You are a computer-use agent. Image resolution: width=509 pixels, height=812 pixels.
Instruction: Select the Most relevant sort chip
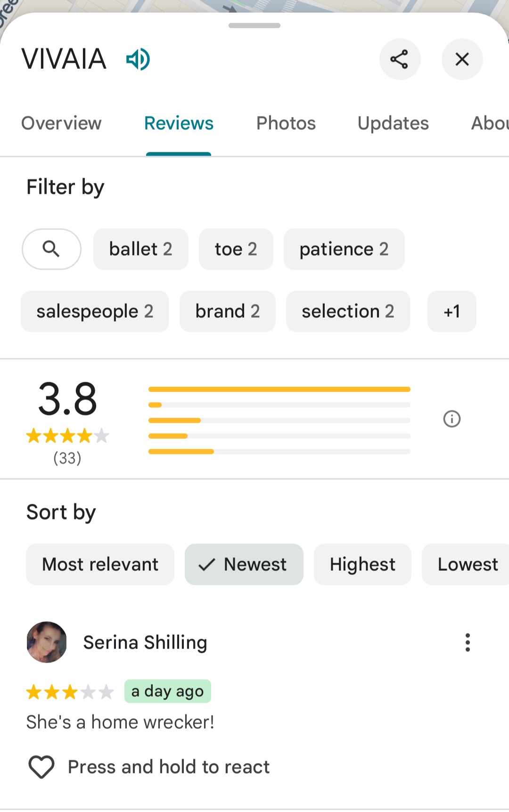pyautogui.click(x=100, y=564)
